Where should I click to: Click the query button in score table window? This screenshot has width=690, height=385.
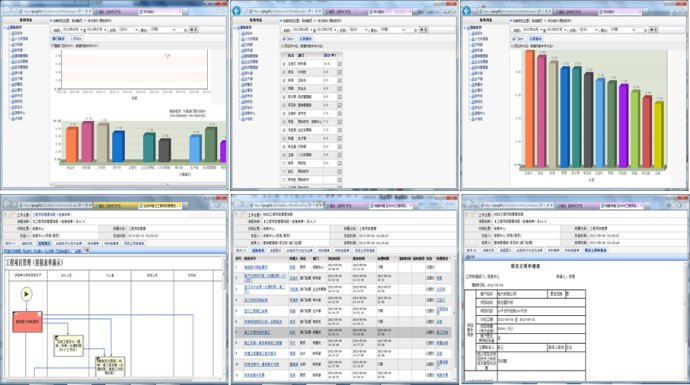pos(423,30)
